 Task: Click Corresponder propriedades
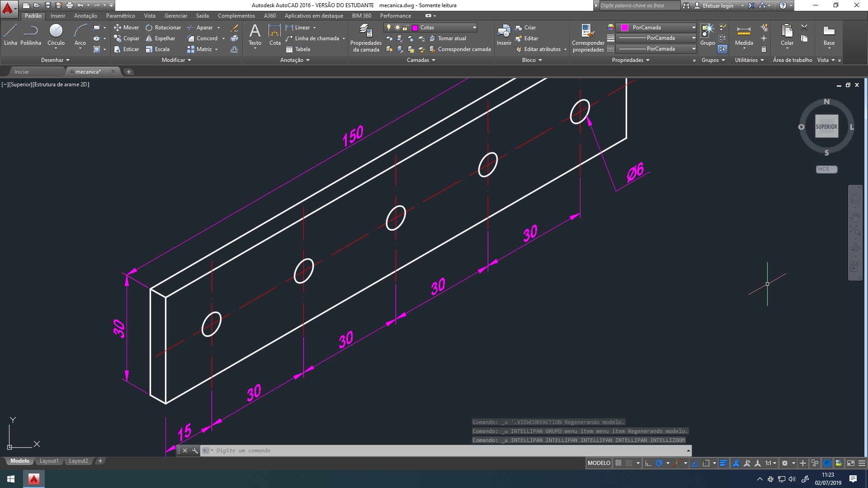click(588, 38)
